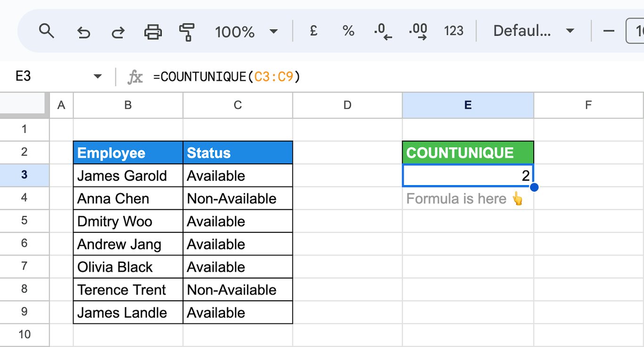
Task: Select the Olivia Black cell
Action: tap(128, 267)
